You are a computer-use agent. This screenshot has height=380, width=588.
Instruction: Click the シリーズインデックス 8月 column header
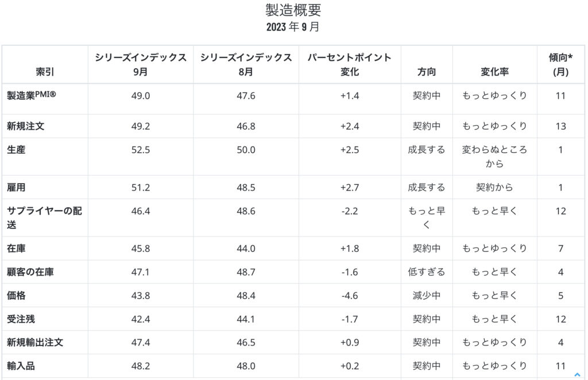246,64
